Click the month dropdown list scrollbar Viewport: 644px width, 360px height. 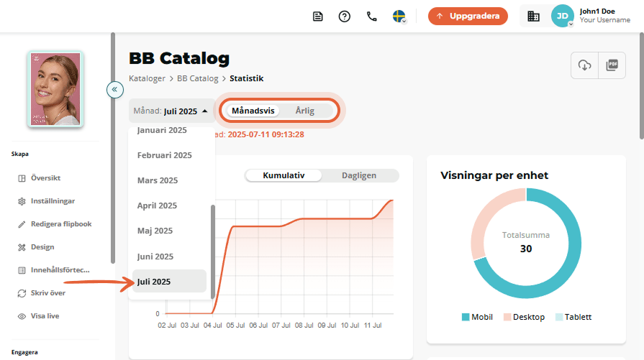coord(213,251)
